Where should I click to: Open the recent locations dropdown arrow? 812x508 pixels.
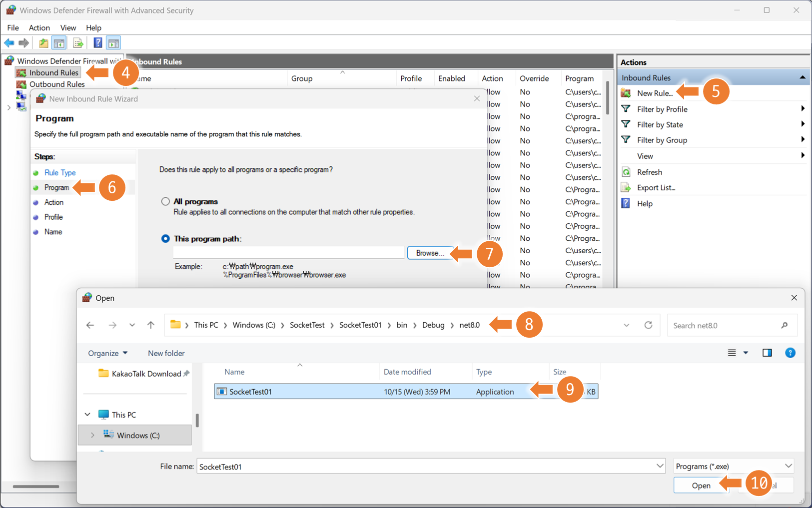pyautogui.click(x=132, y=325)
